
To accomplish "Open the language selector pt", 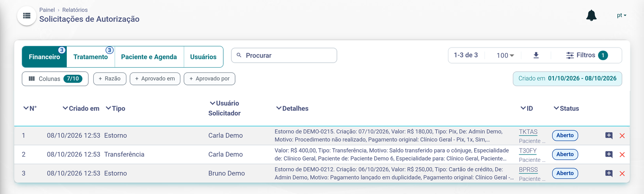I will (x=621, y=15).
